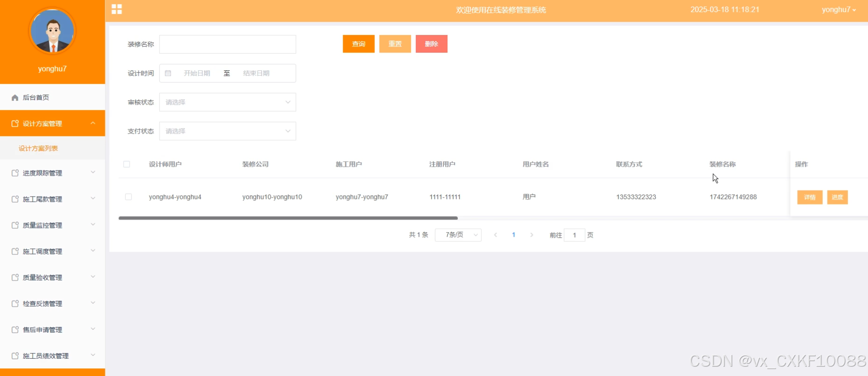Open the 支付状态 dropdown
The height and width of the screenshot is (376, 868).
coord(227,131)
